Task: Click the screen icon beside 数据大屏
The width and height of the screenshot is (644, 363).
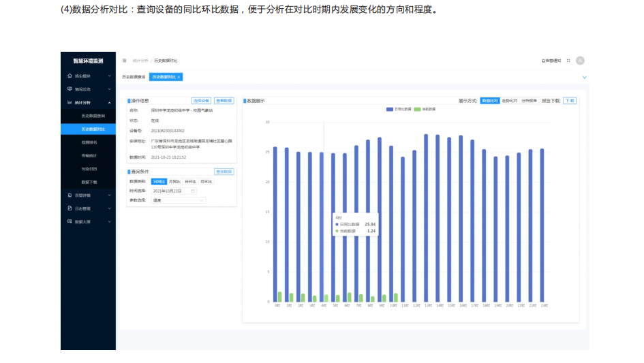Action: pos(70,221)
